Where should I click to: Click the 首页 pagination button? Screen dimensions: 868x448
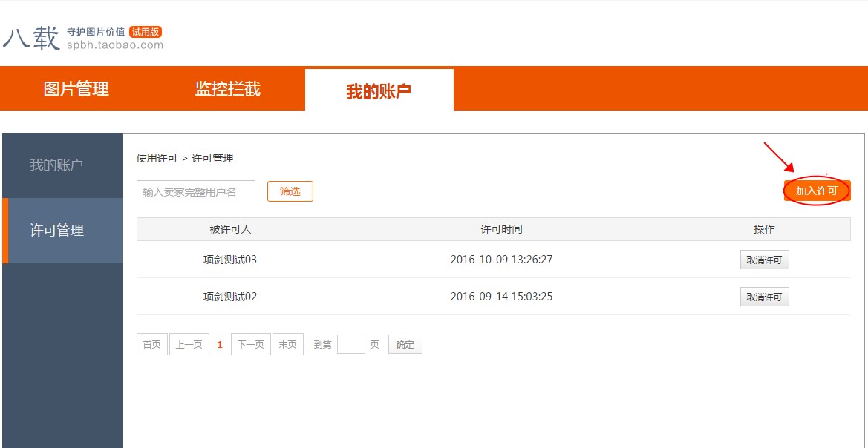[151, 343]
